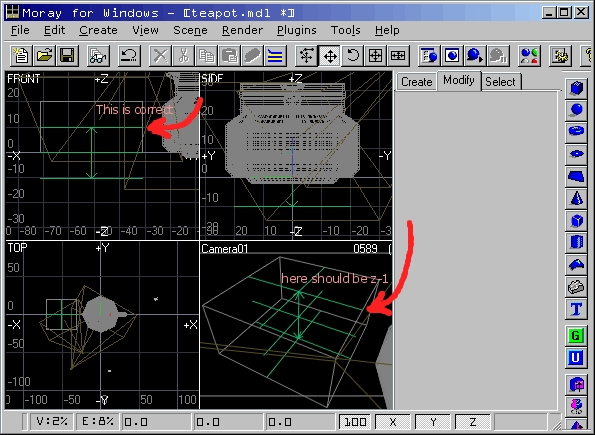Click the Scale square-grid toolbar icon
The image size is (595, 435).
pos(375,56)
